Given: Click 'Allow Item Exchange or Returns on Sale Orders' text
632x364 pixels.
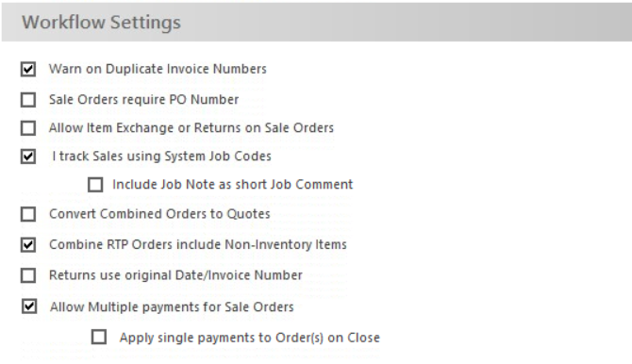Looking at the screenshot, I should pyautogui.click(x=191, y=128).
